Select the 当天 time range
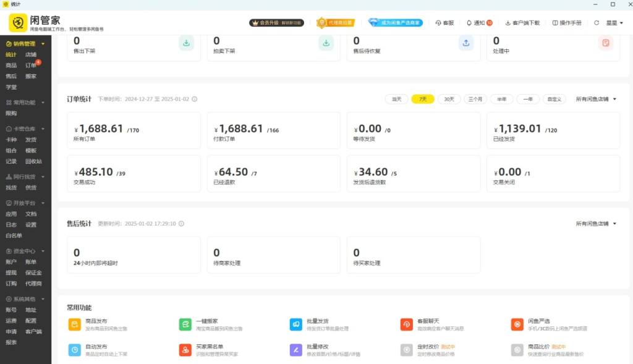 coord(396,99)
